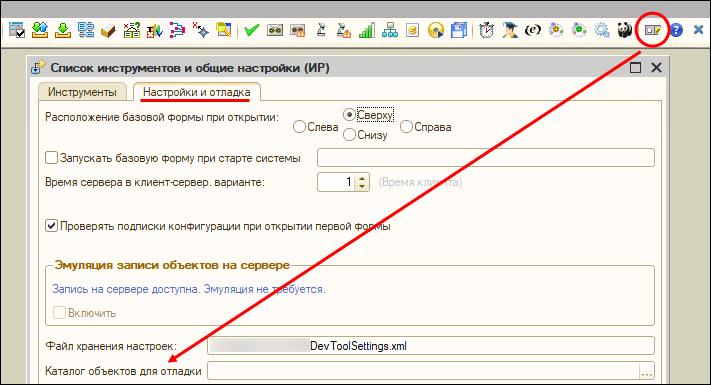The image size is (711, 385).
Task: Click the Файл хранения настроек field
Action: click(431, 346)
